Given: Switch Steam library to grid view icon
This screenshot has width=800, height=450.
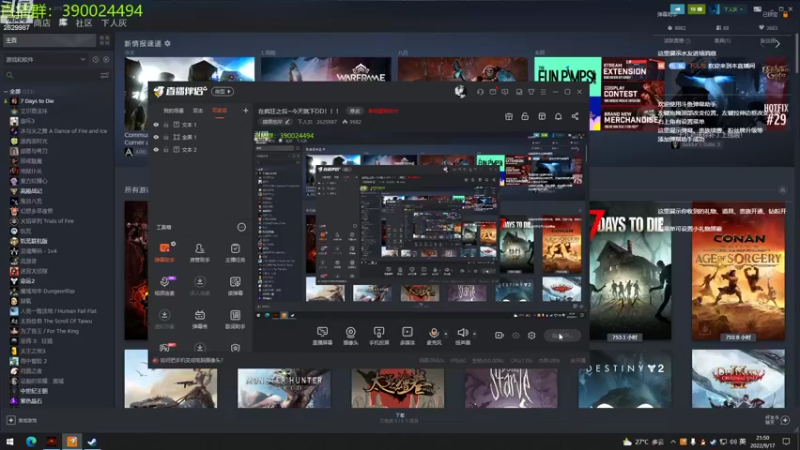Looking at the screenshot, I should (105, 40).
